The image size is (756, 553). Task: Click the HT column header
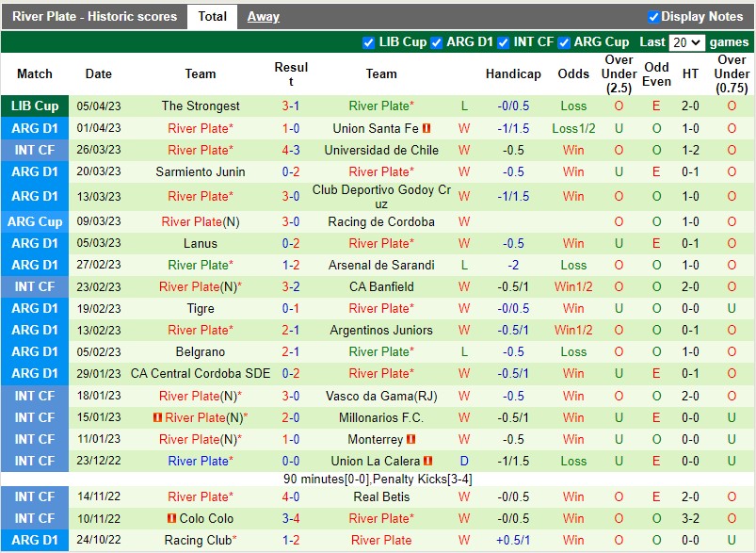point(690,73)
